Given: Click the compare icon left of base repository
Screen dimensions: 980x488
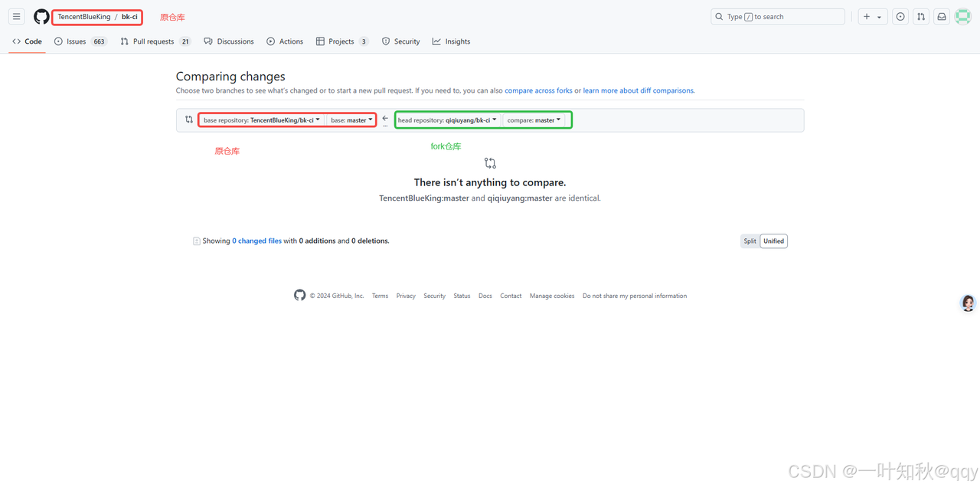Looking at the screenshot, I should pos(189,120).
